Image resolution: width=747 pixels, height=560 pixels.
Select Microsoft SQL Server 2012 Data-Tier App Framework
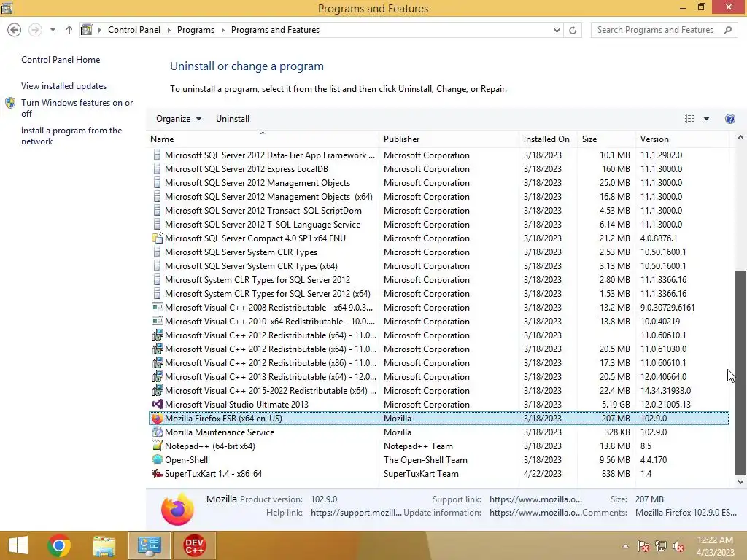click(438, 155)
